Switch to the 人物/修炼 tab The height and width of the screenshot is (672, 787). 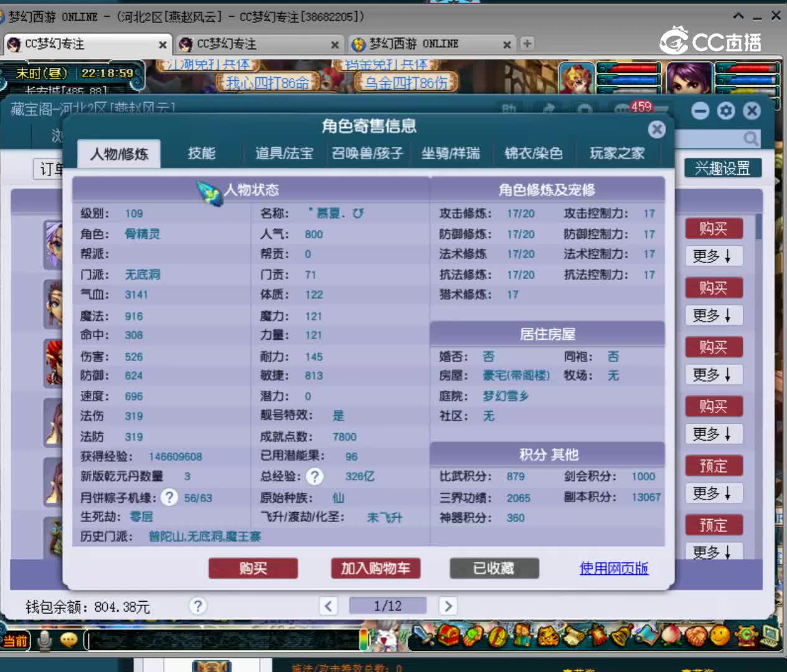tap(118, 154)
